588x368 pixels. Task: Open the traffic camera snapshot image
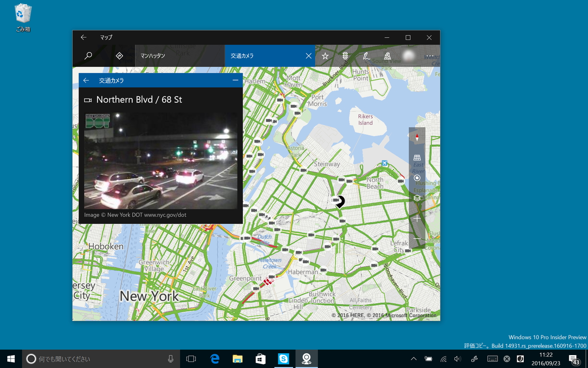161,161
